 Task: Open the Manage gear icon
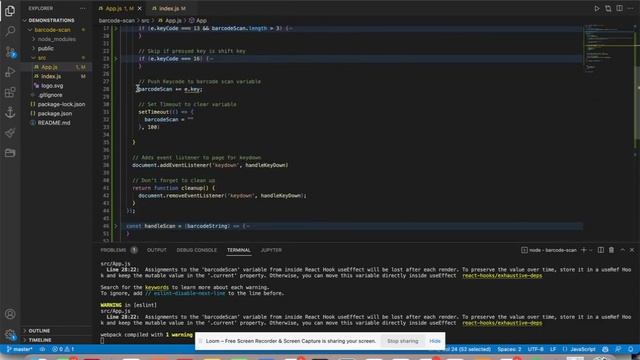pyautogui.click(x=10, y=334)
